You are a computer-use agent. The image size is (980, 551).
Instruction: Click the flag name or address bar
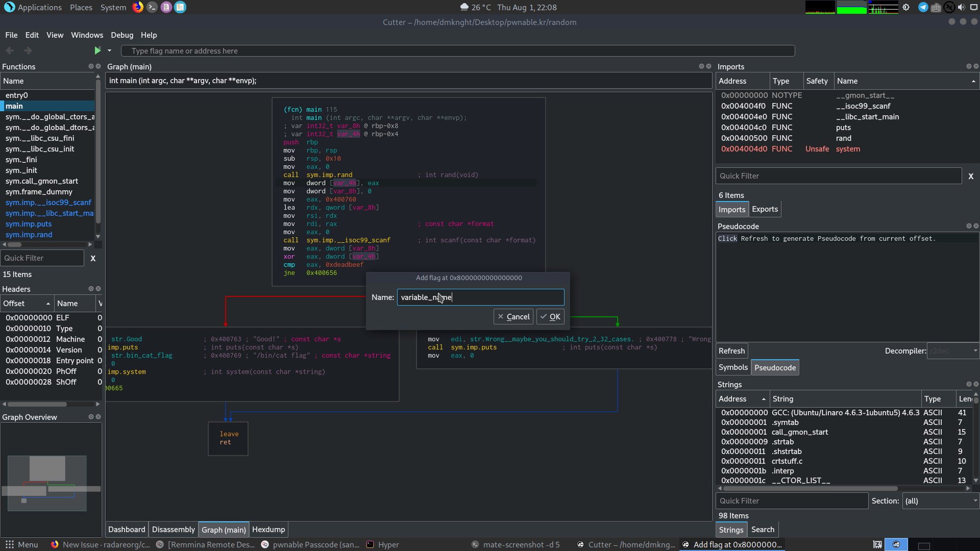pos(458,51)
